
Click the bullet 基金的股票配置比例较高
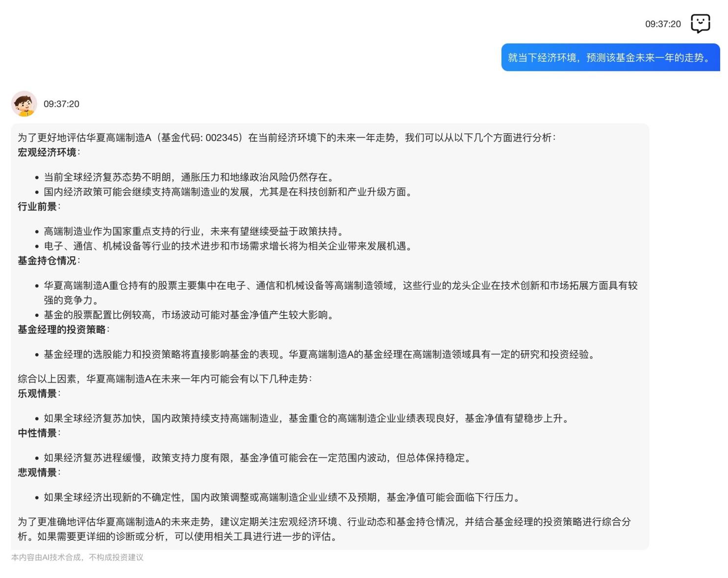pyautogui.click(x=190, y=314)
